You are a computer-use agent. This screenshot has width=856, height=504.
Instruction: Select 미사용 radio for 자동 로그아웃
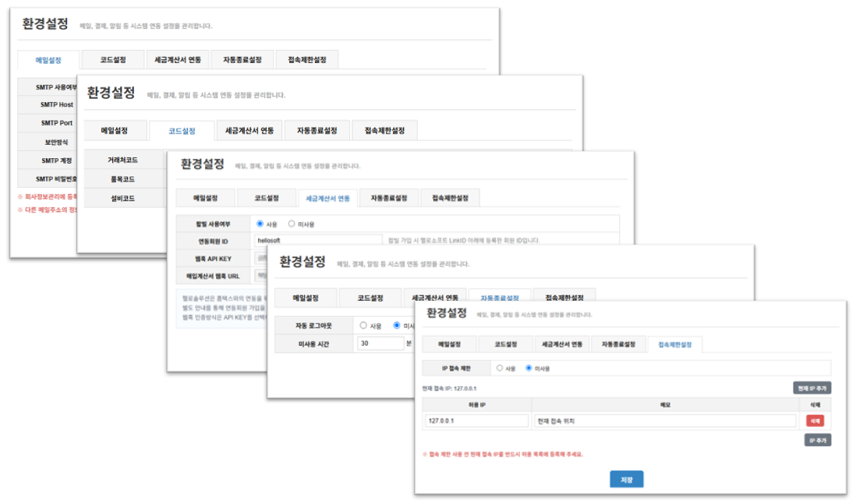397,325
